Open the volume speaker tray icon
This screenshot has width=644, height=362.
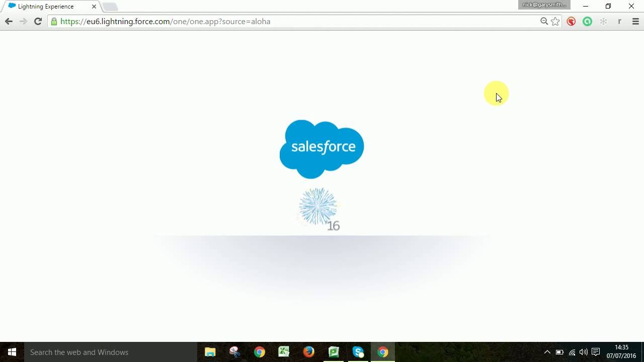[x=584, y=352]
